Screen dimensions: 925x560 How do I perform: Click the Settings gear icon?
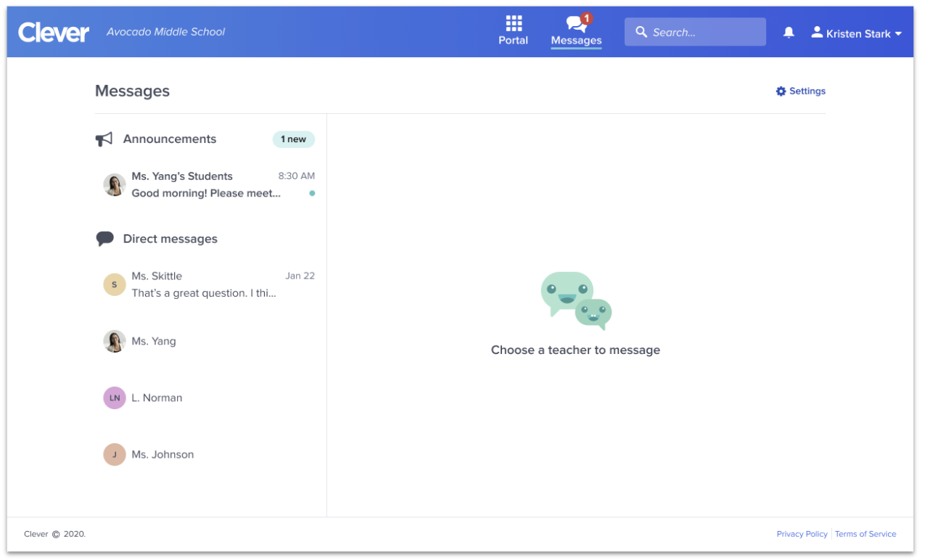tap(781, 91)
